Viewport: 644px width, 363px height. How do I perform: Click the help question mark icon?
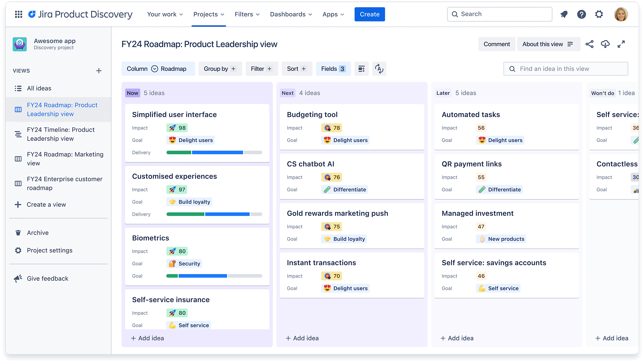coord(582,14)
